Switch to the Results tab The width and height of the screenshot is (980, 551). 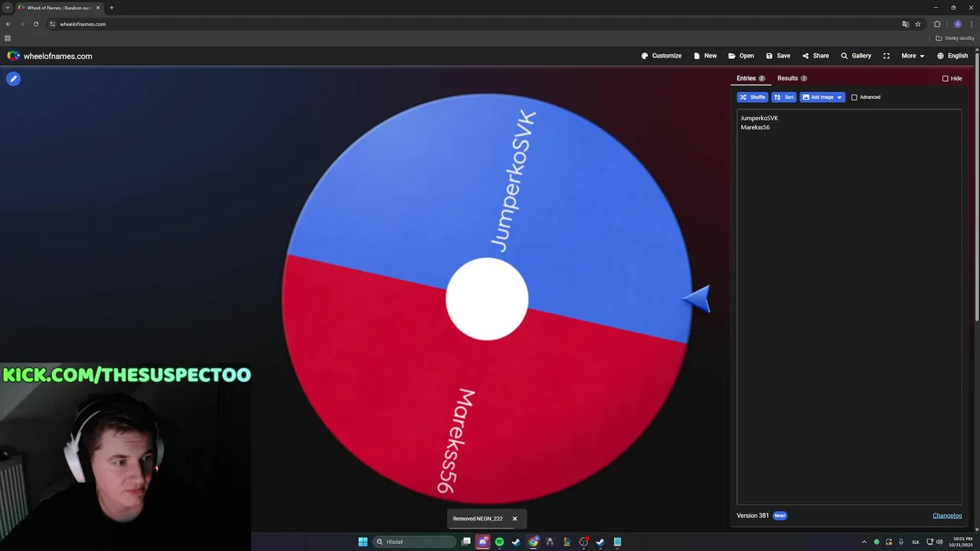(792, 78)
